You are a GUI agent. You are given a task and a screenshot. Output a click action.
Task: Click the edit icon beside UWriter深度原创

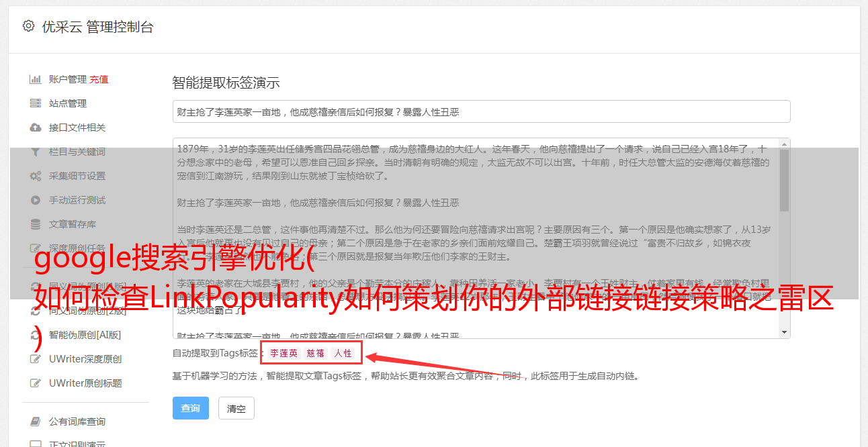pos(35,359)
